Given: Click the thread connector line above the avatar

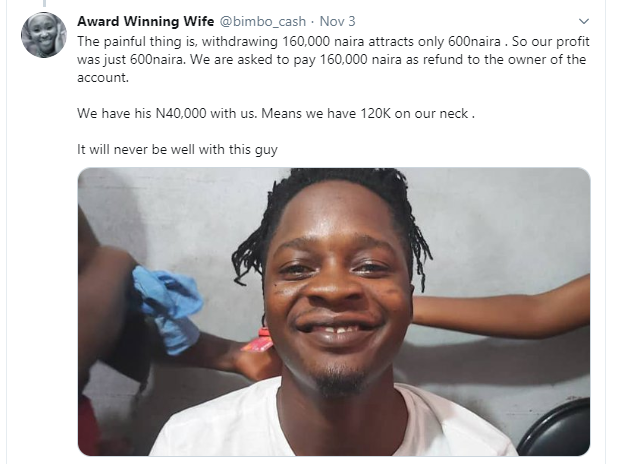Looking at the screenshot, I should pos(44,4).
